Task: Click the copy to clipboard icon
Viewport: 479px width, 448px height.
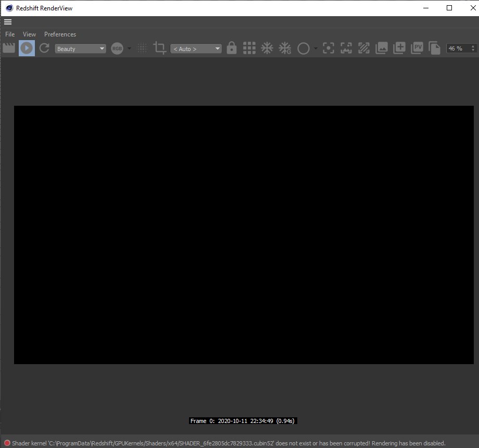Action: click(x=434, y=48)
